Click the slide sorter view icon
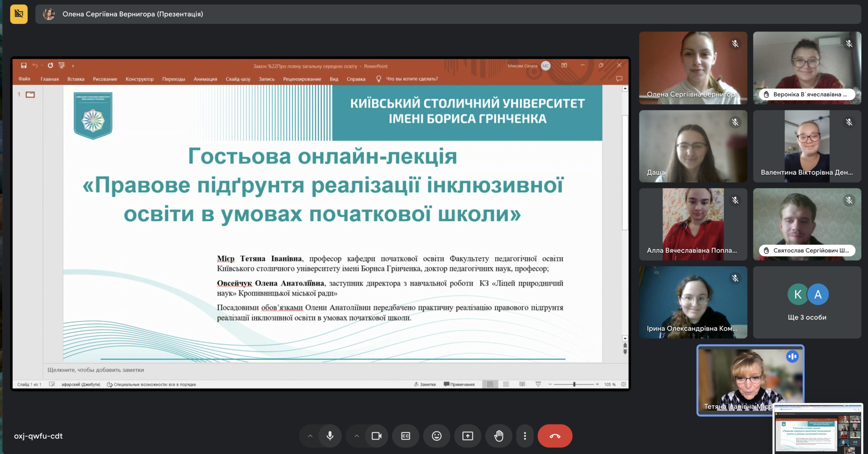 pos(506,384)
